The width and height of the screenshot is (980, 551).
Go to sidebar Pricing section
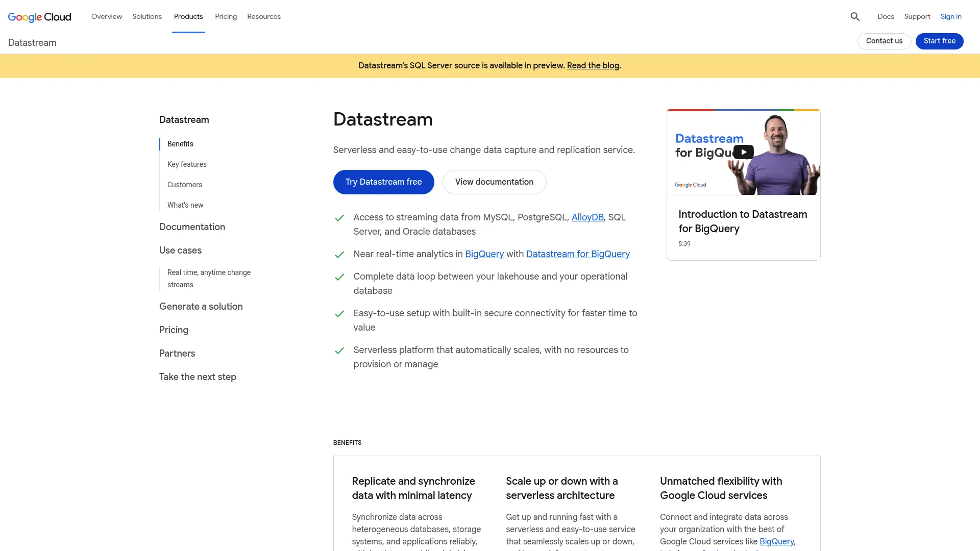(x=174, y=330)
